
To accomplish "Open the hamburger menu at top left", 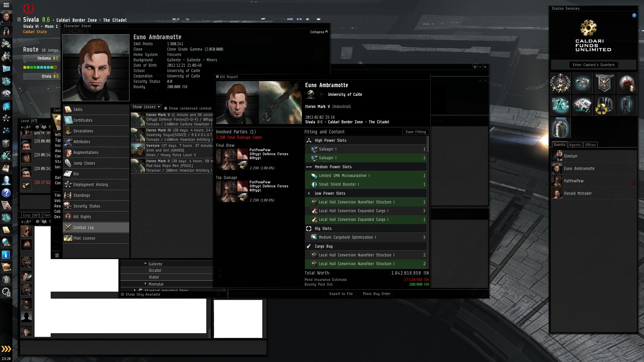I will click(6, 5).
